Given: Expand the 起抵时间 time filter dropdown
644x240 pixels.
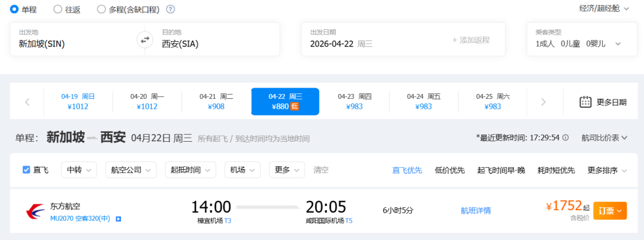Looking at the screenshot, I should (190, 170).
